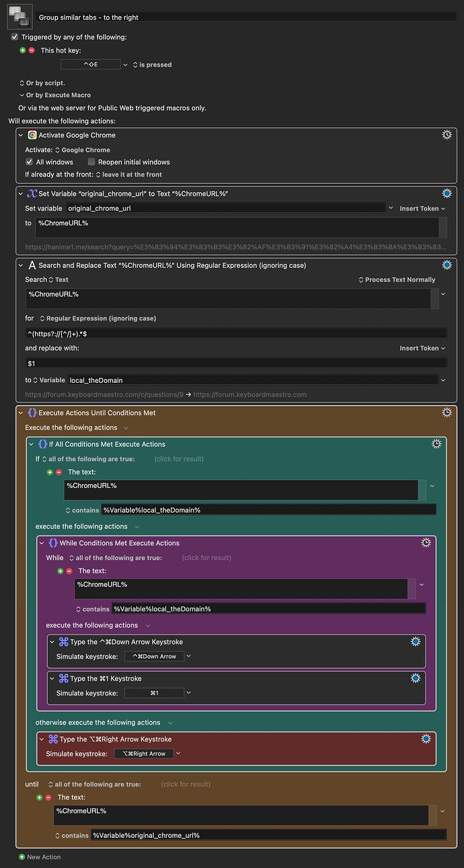Image resolution: width=464 pixels, height=868 pixels.
Task: Click red minus button in until condition
Action: tap(48, 797)
